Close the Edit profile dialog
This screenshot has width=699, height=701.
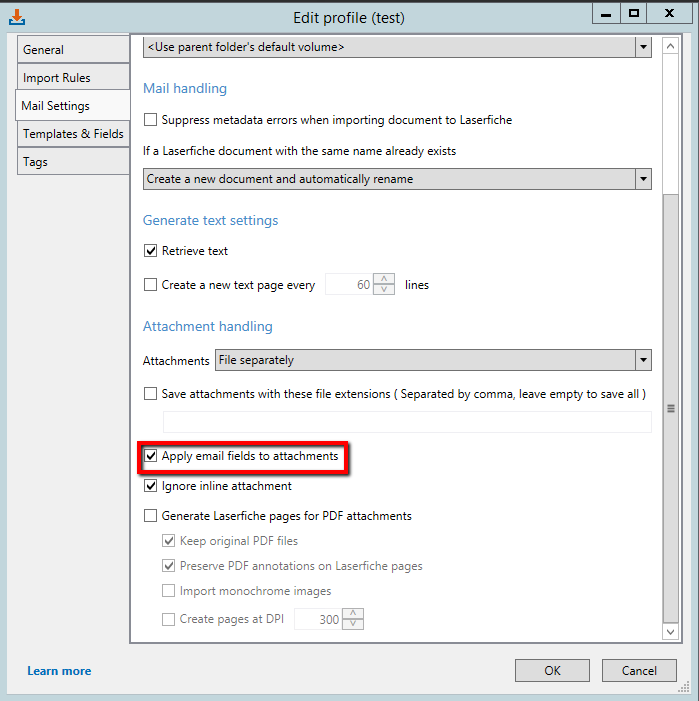click(669, 13)
